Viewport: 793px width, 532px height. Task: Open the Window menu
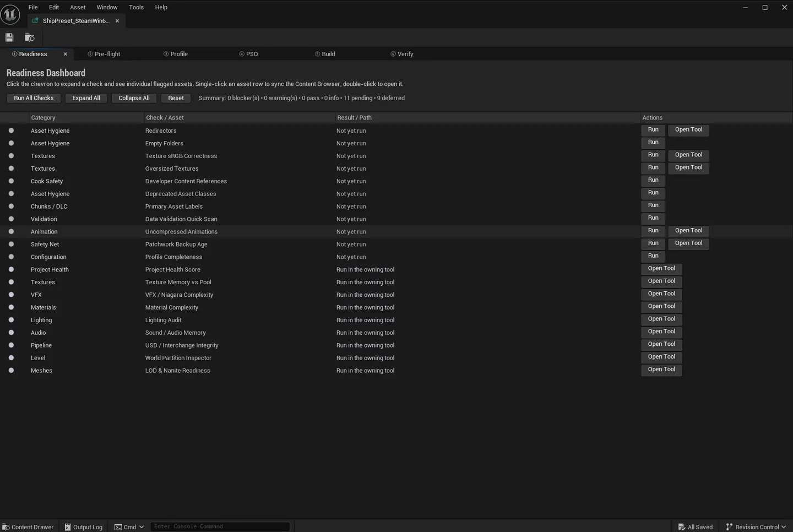pos(107,7)
